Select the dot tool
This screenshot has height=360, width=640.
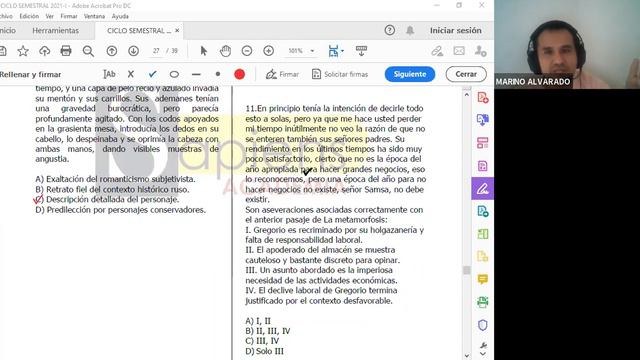point(218,74)
